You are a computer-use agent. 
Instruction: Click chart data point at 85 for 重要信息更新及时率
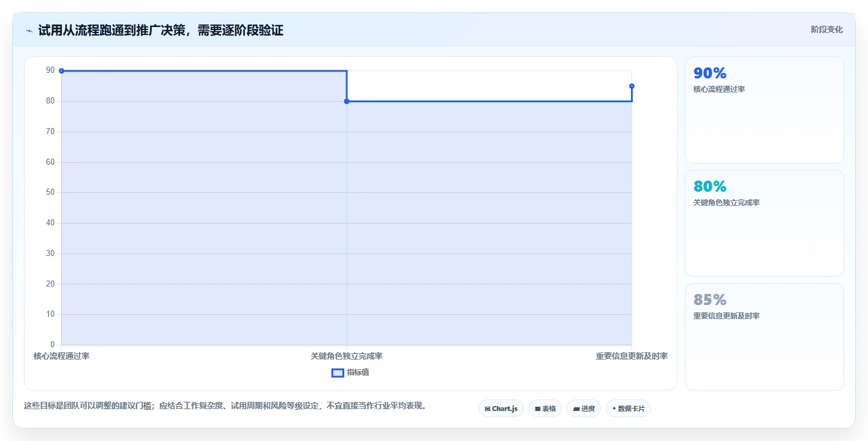click(x=632, y=86)
